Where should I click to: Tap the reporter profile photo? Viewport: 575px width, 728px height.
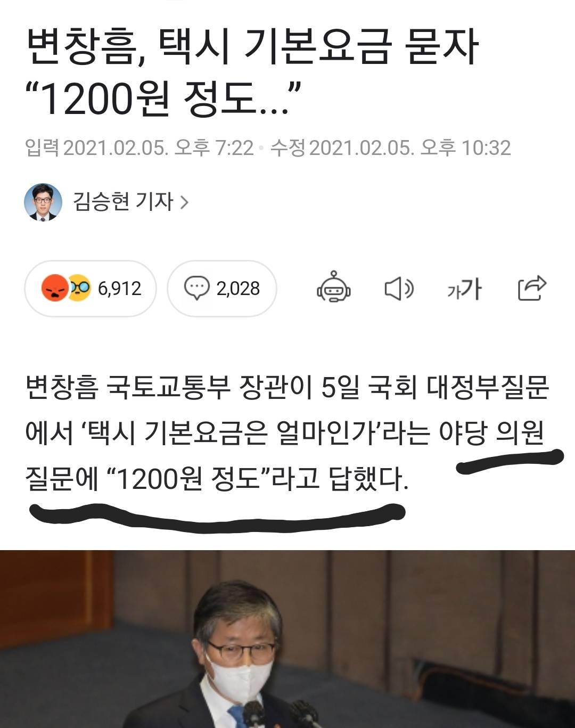(43, 202)
